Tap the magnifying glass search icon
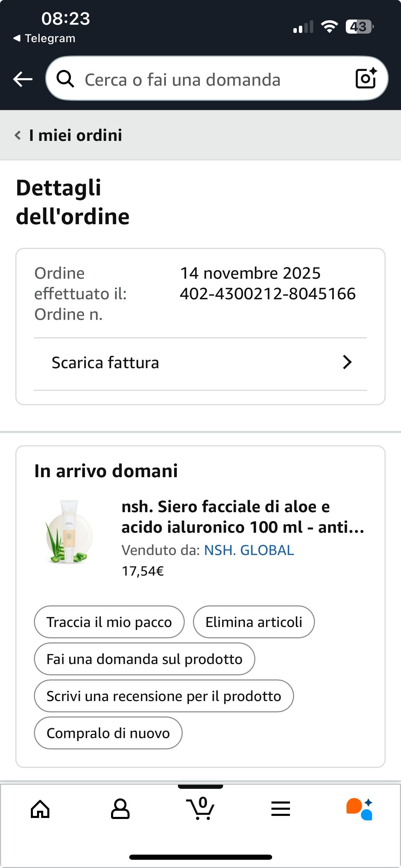401x868 pixels. tap(65, 80)
